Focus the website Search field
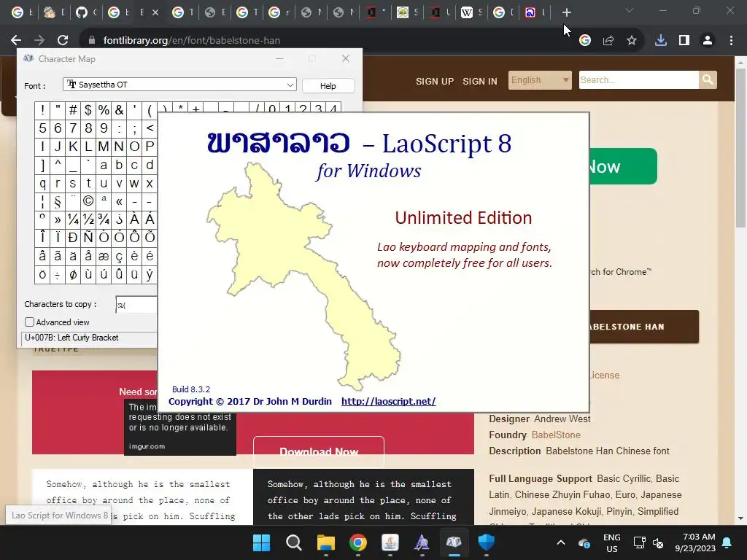This screenshot has height=560, width=747. (x=639, y=80)
